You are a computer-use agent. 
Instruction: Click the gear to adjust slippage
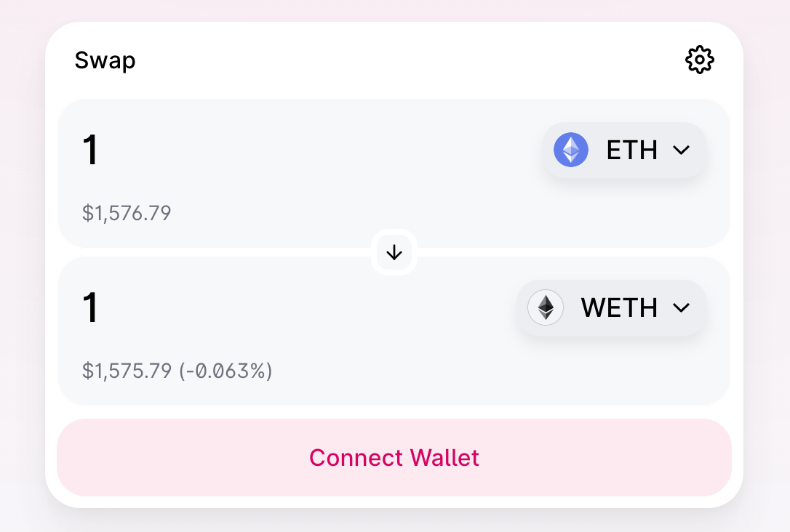coord(699,60)
